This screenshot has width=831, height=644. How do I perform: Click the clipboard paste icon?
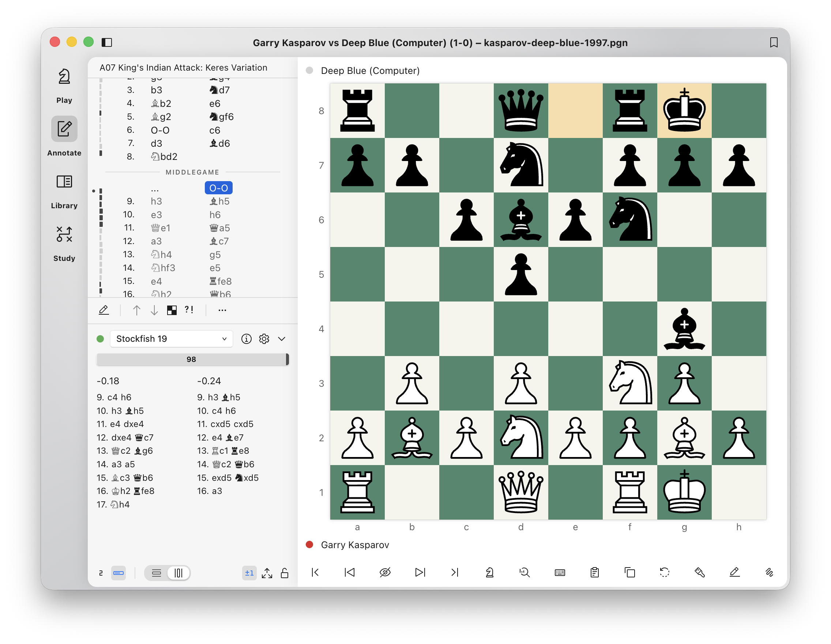tap(595, 572)
